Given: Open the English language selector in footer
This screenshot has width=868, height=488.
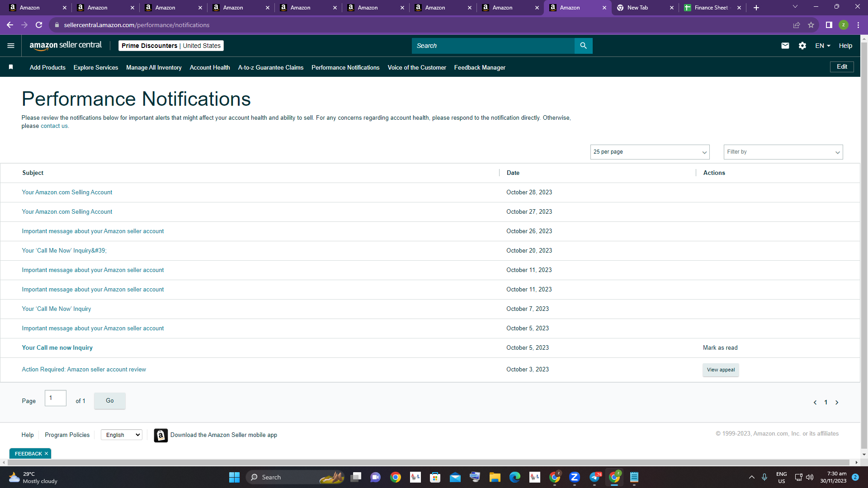Looking at the screenshot, I should [122, 435].
